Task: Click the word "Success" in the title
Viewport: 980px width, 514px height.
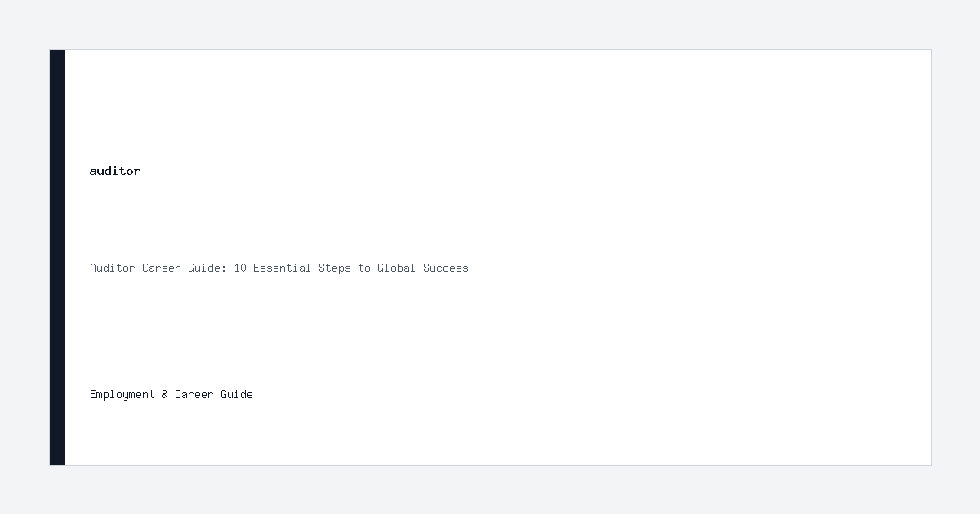Action: 446,268
